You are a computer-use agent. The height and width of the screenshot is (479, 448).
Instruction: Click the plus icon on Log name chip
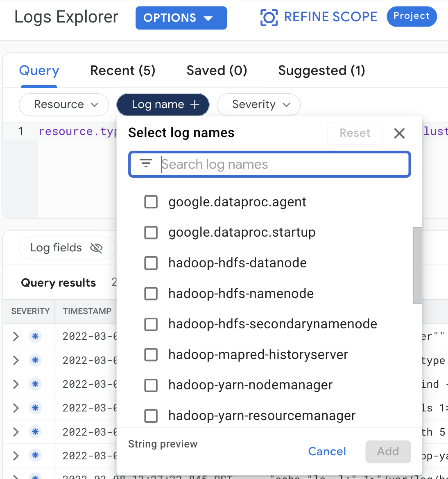(x=195, y=105)
